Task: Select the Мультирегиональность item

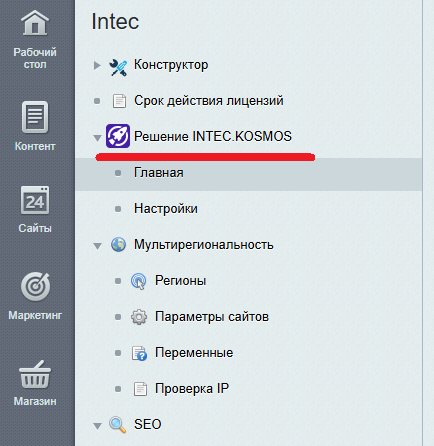Action: click(204, 245)
